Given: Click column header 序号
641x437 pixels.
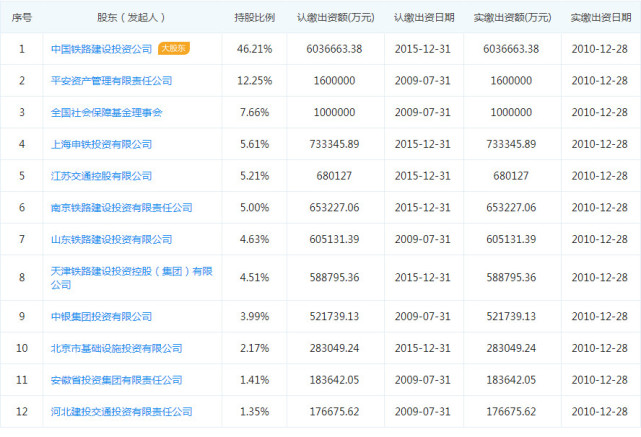Looking at the screenshot, I should tap(22, 18).
